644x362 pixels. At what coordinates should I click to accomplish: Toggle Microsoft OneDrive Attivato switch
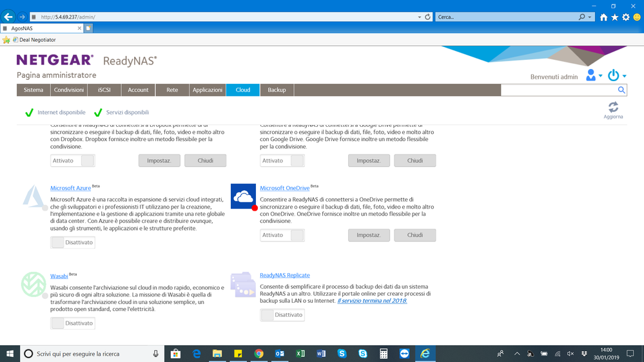(x=282, y=235)
